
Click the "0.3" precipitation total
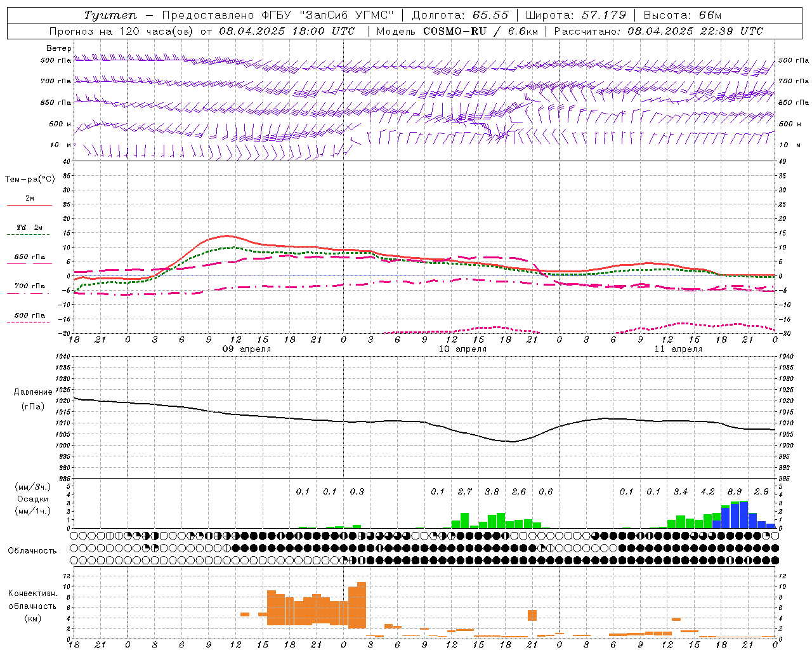[357, 491]
